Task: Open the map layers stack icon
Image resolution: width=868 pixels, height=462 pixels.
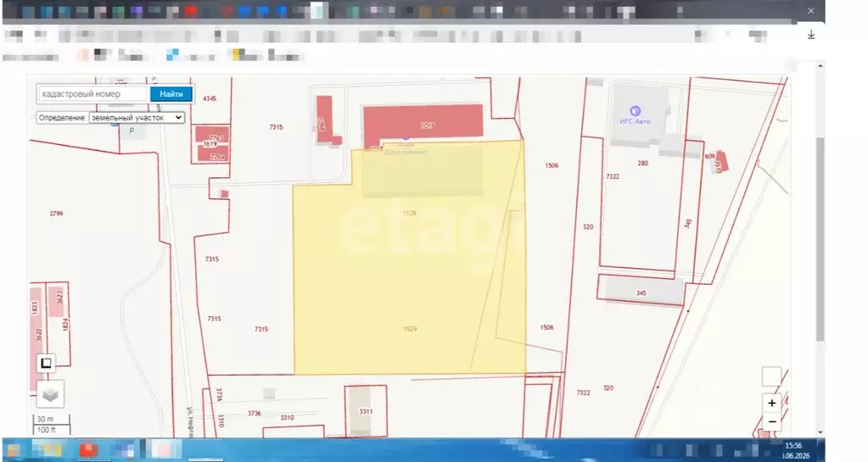Action: [x=50, y=394]
